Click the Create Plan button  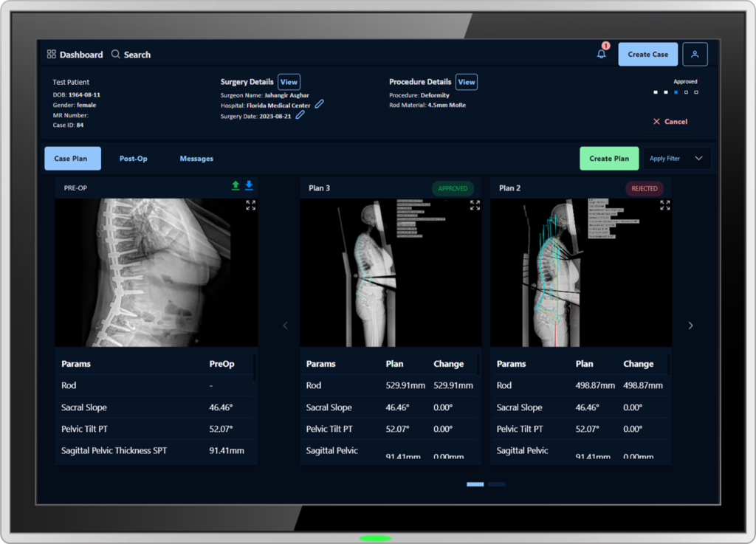[x=609, y=159]
